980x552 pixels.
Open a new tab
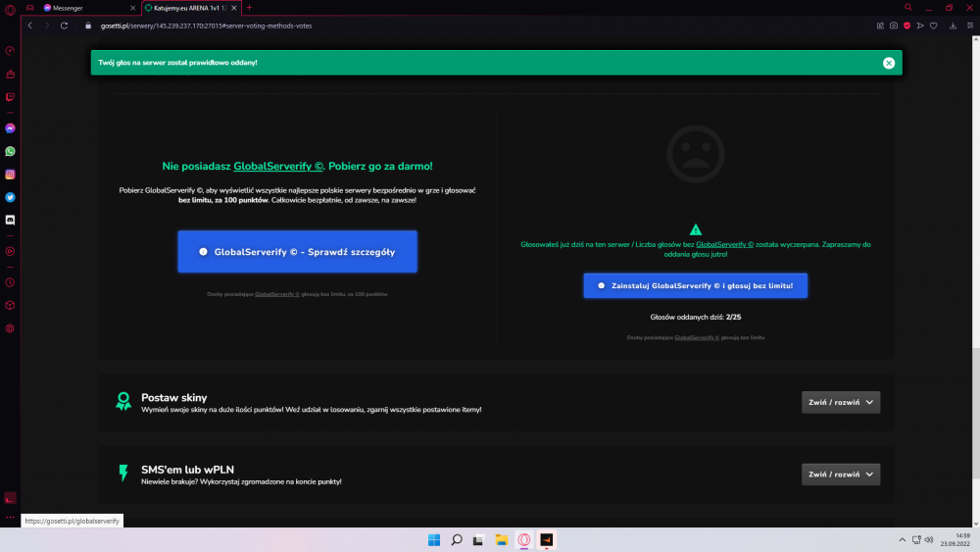click(249, 8)
